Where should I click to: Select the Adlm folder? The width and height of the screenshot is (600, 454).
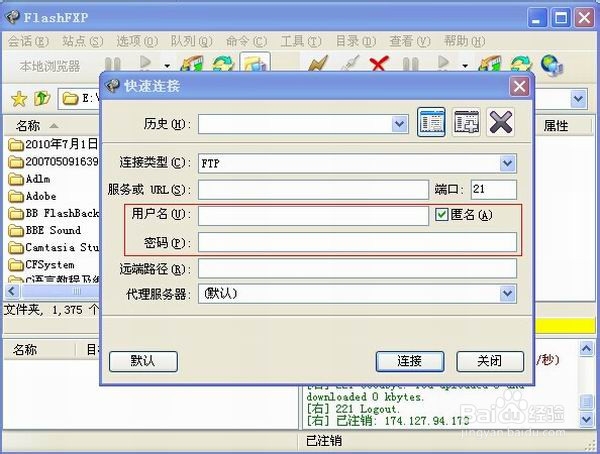29,179
